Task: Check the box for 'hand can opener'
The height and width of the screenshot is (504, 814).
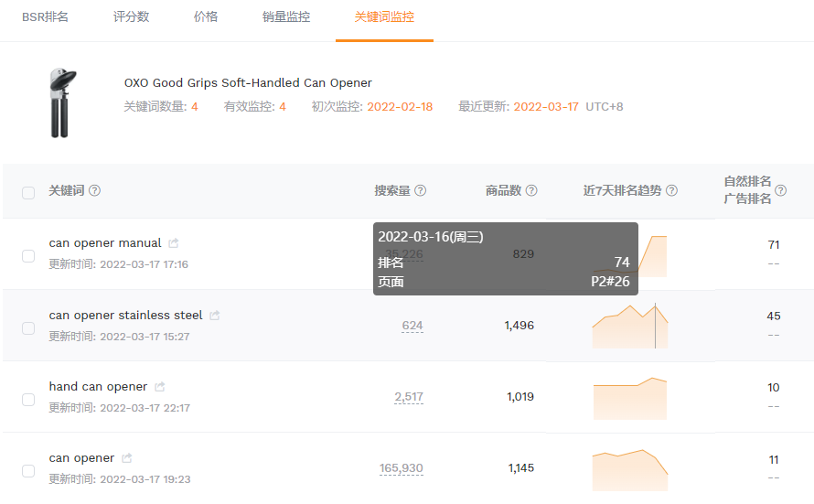Action: click(x=28, y=400)
